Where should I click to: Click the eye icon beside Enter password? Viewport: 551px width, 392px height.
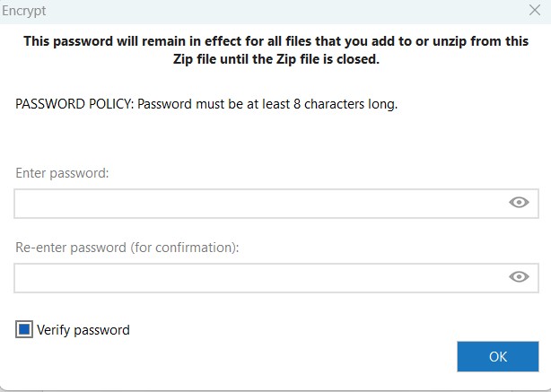(x=519, y=203)
